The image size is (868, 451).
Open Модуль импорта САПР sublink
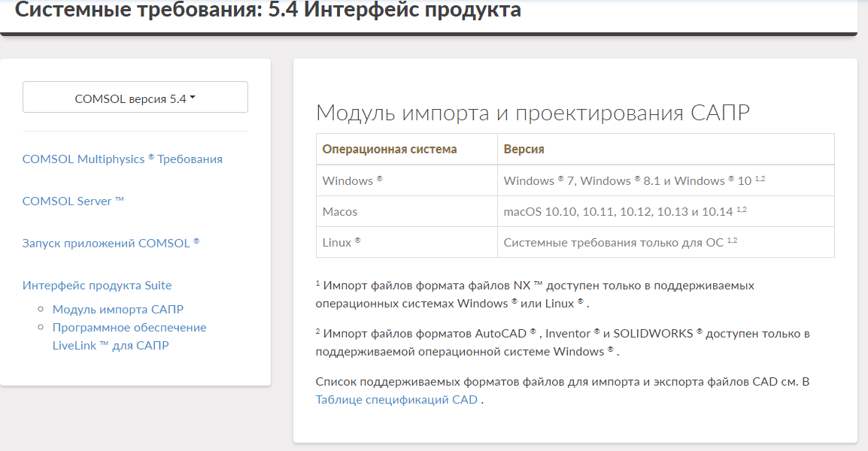(118, 310)
